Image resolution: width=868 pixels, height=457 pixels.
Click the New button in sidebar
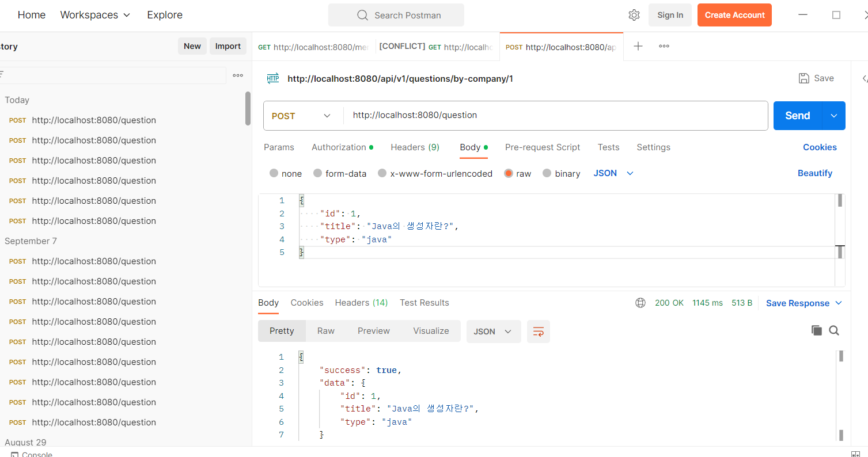click(192, 47)
